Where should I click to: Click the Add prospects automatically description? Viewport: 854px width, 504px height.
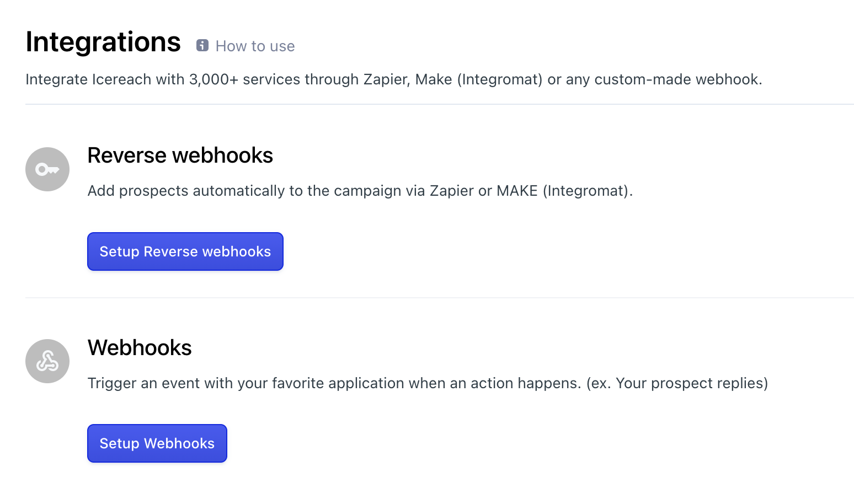coord(360,191)
